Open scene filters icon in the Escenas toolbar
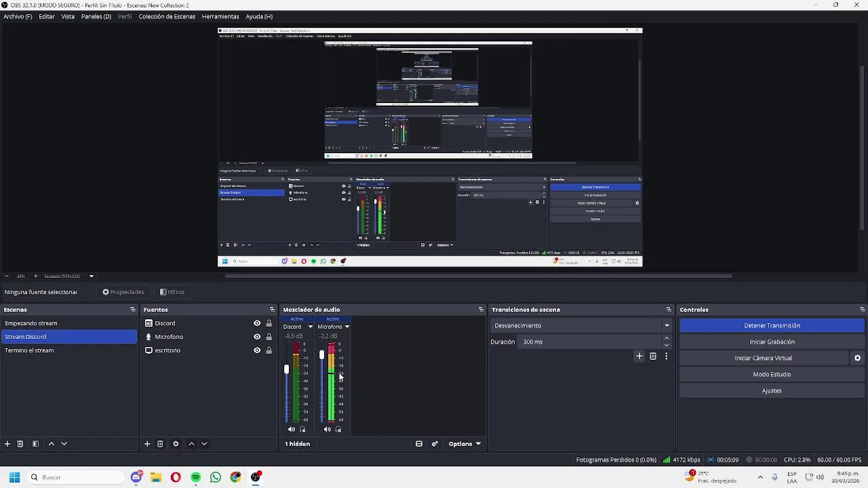 tap(35, 444)
